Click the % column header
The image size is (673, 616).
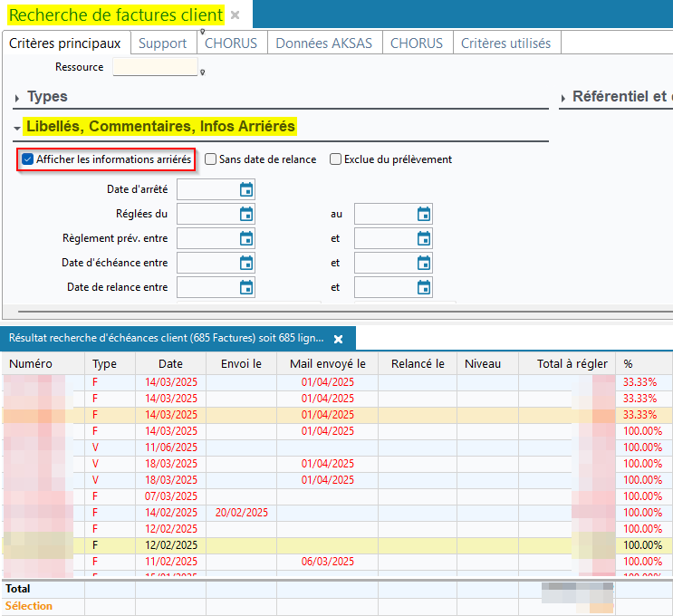643,363
